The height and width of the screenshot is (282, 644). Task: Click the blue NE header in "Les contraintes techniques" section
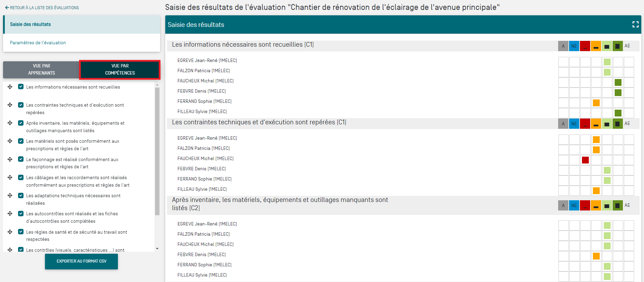tap(574, 124)
